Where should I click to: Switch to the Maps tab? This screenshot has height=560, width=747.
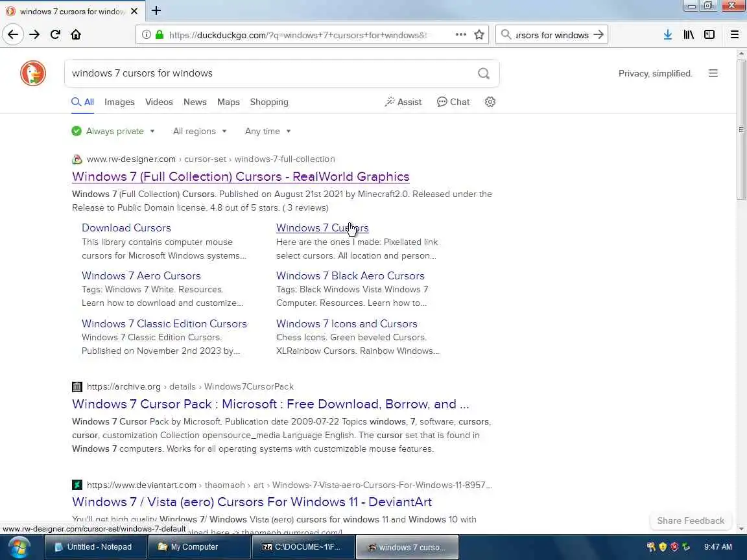click(228, 102)
